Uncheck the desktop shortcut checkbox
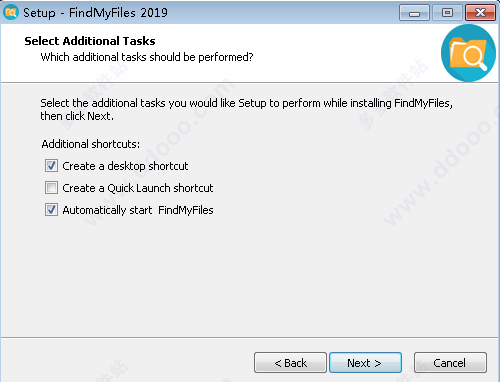 (x=51, y=166)
